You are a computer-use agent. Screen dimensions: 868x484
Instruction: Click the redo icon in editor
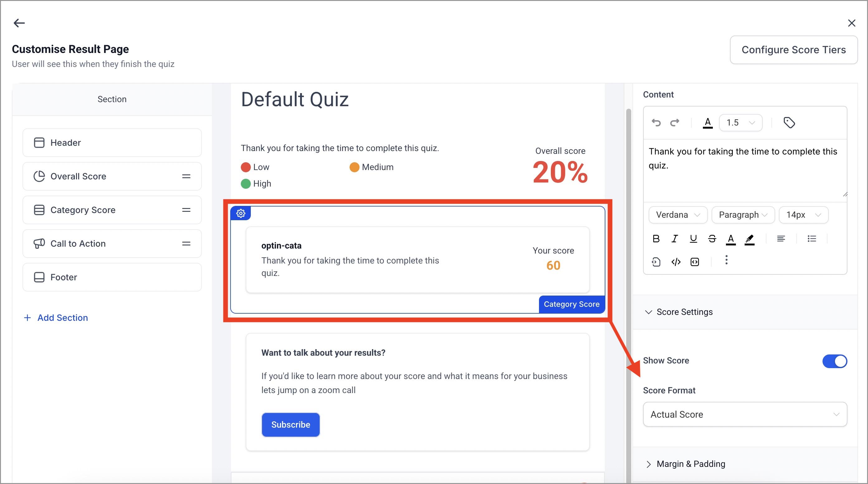(x=675, y=122)
